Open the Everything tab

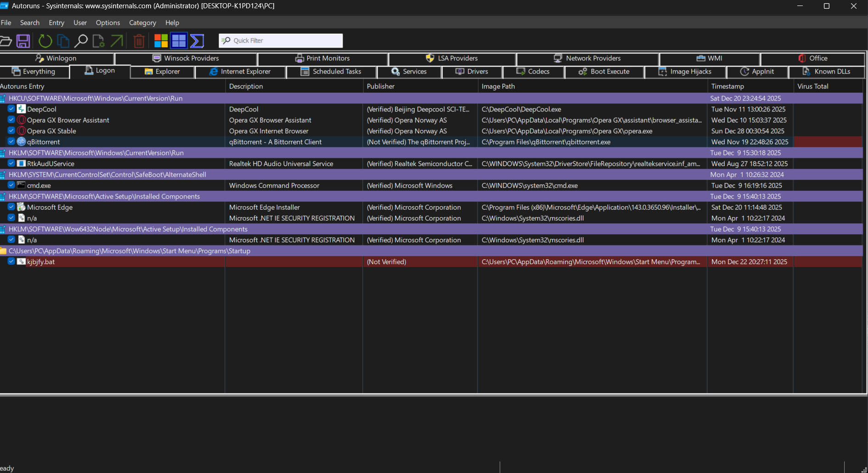click(34, 72)
